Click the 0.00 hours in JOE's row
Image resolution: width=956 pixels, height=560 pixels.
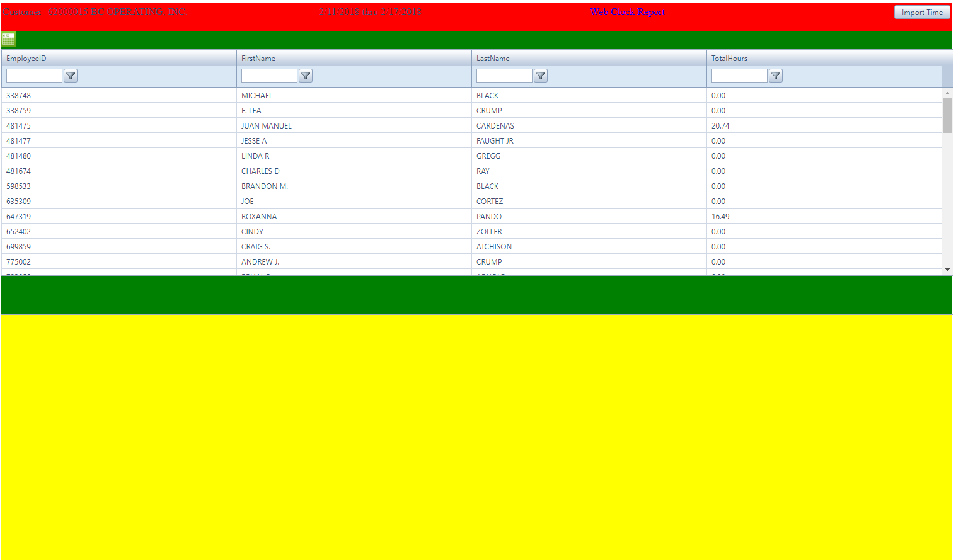(718, 202)
